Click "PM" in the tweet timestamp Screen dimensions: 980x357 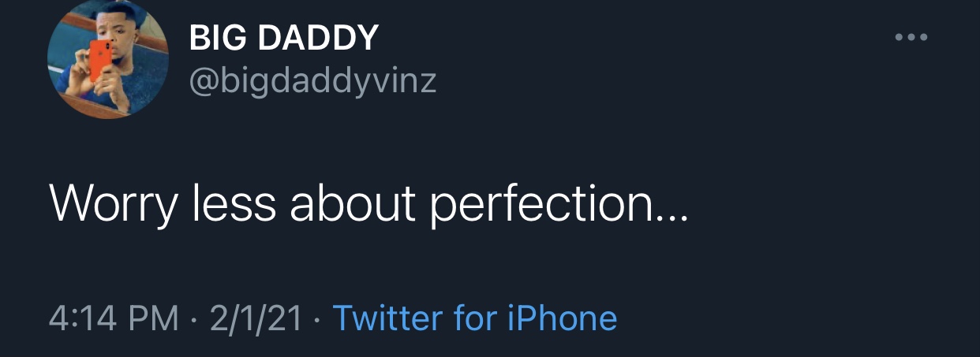click(x=155, y=318)
